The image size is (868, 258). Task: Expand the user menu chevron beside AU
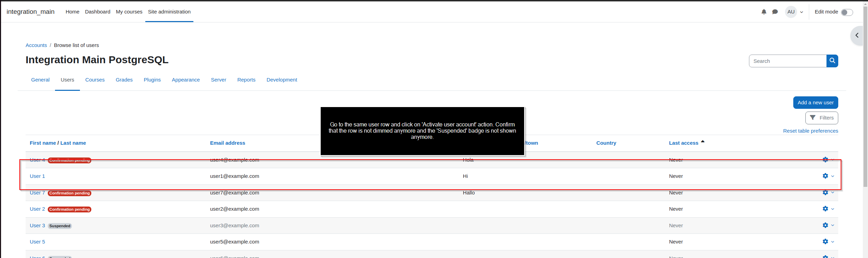[x=802, y=12]
